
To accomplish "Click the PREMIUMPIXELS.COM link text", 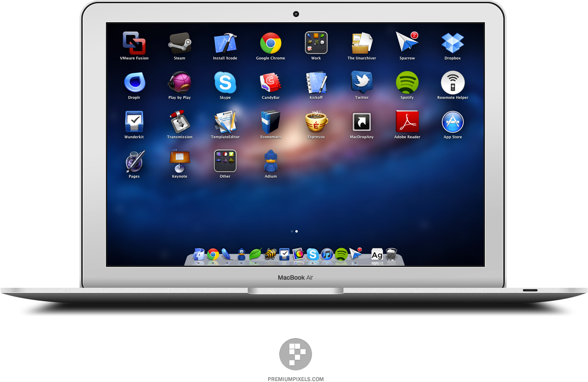I will click(296, 379).
